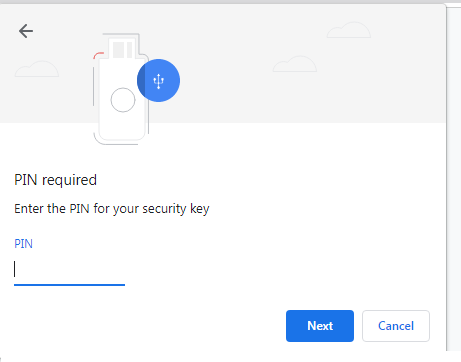
Task: Click the cloud outline right of USB circle
Action: click(x=295, y=64)
